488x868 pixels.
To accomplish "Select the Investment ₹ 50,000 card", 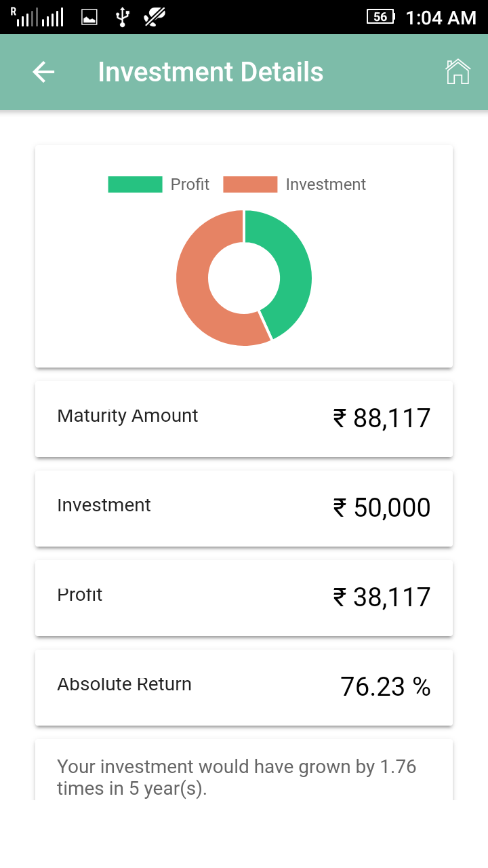I will 244,508.
